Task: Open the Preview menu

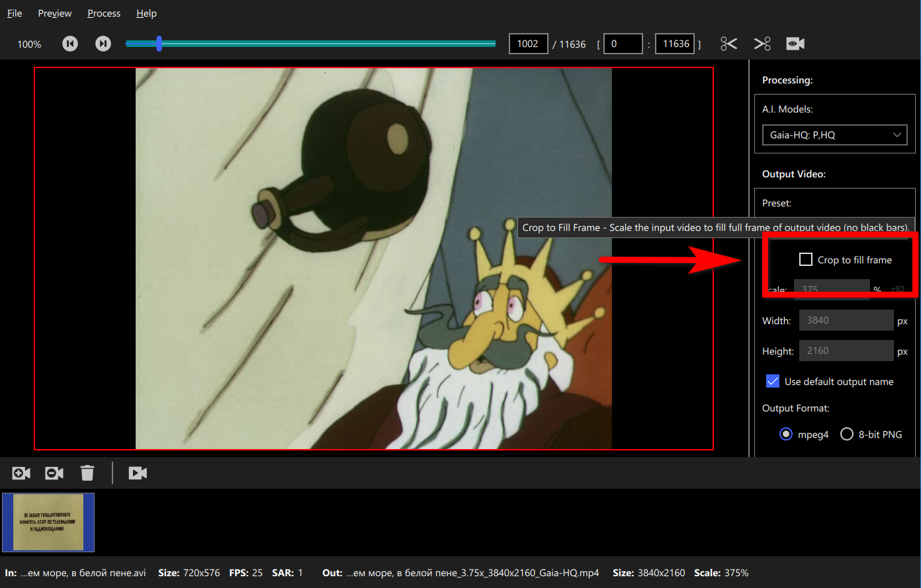Action: (x=55, y=13)
